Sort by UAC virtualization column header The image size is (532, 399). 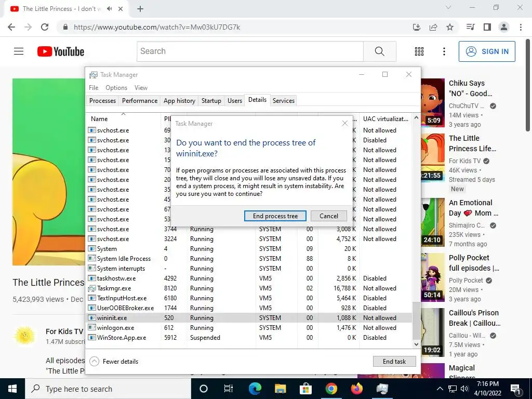coord(386,119)
